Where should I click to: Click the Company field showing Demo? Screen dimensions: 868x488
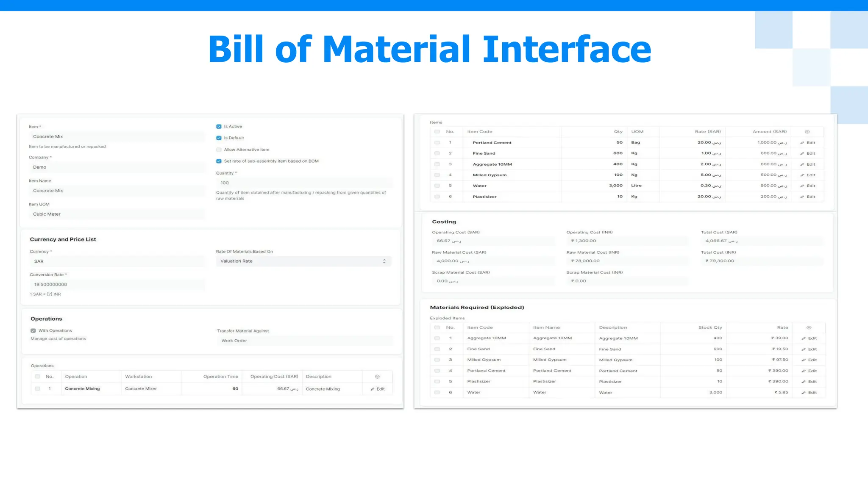click(x=117, y=167)
